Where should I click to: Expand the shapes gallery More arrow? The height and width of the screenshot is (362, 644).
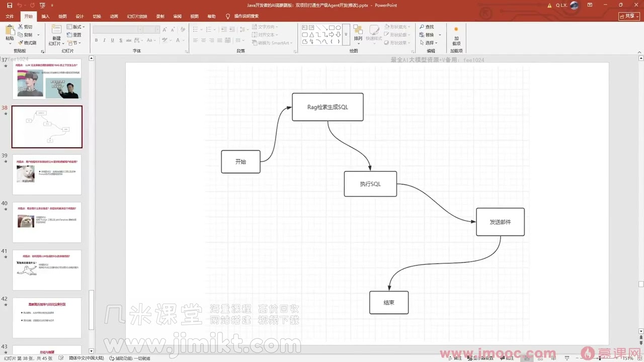tap(346, 35)
